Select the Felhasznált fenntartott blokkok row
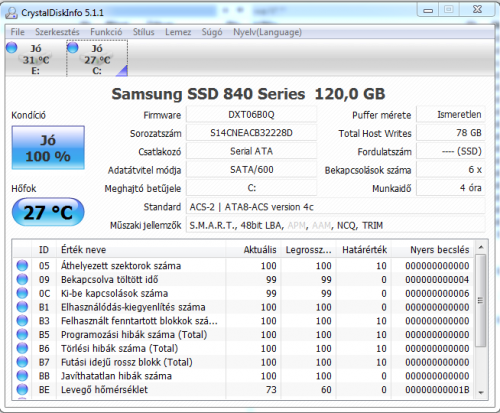The image size is (500, 413). (x=243, y=321)
